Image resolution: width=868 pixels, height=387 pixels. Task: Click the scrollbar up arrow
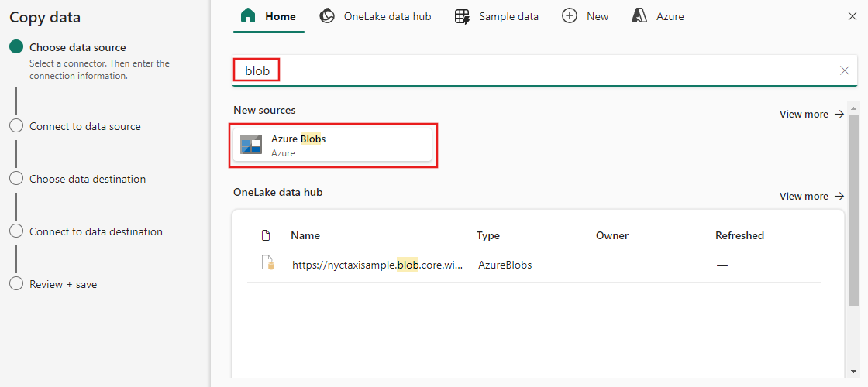coord(853,107)
